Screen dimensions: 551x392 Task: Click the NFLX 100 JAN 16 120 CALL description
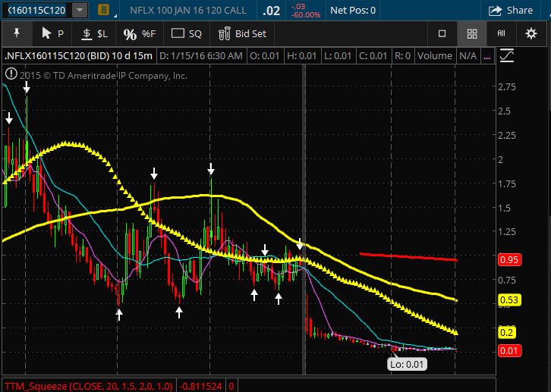(189, 11)
